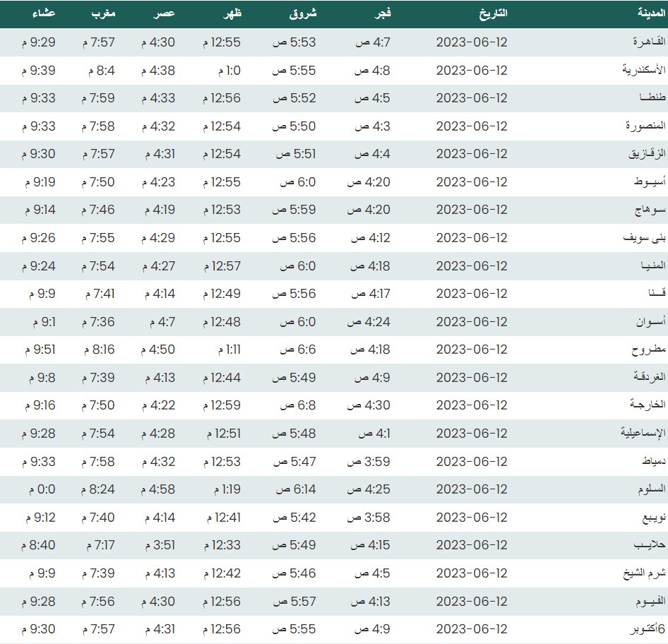This screenshot has height=644, width=668.
Task: Click the date cell in الفيوم row
Action: [472, 602]
